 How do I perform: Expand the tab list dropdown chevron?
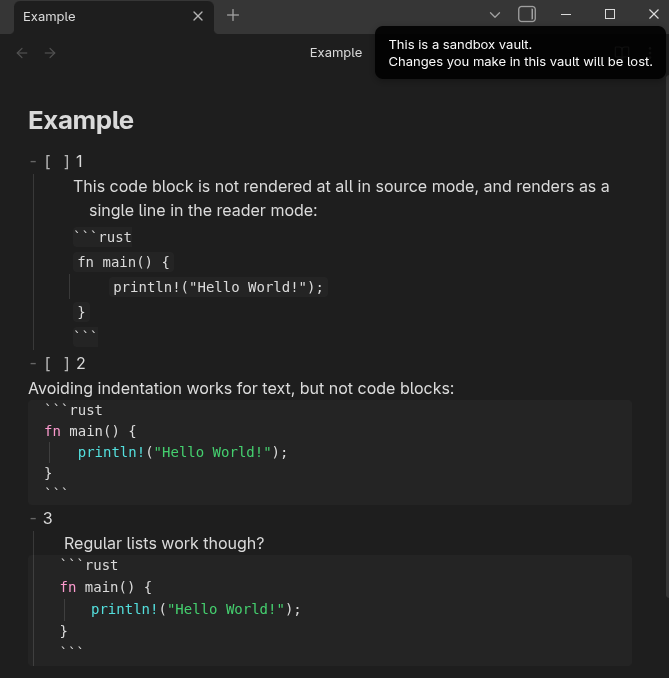tap(494, 15)
